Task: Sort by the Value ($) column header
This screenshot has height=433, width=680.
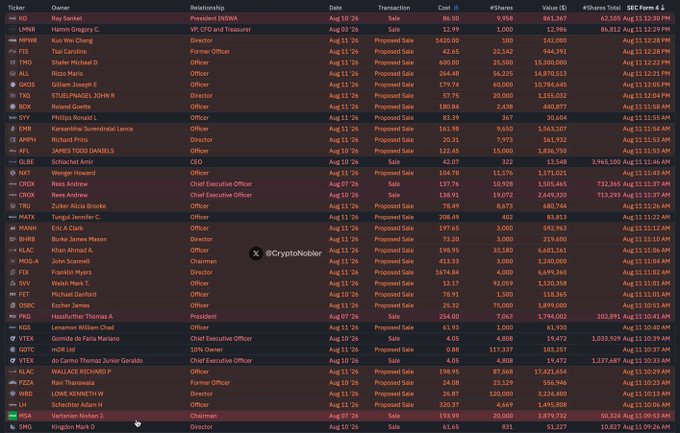Action: 554,8
